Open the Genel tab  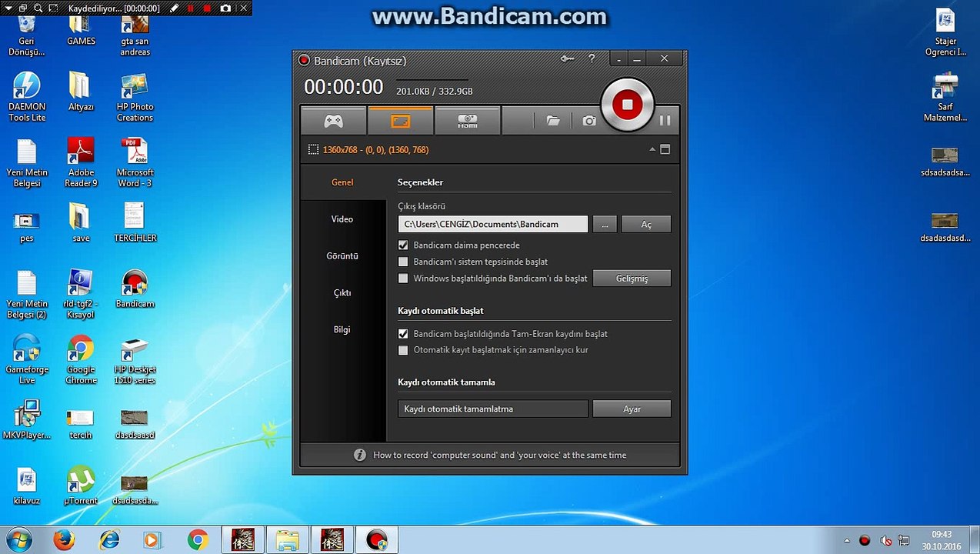[342, 182]
